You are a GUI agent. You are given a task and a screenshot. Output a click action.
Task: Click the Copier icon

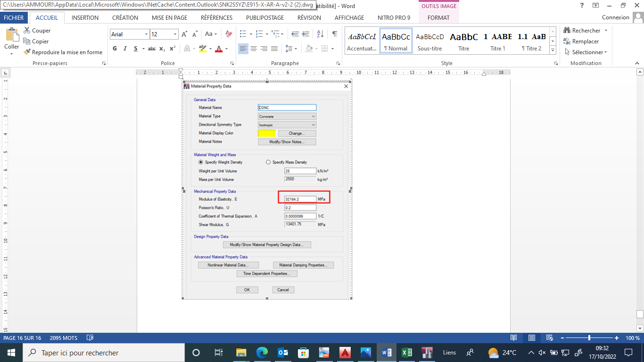pyautogui.click(x=27, y=41)
